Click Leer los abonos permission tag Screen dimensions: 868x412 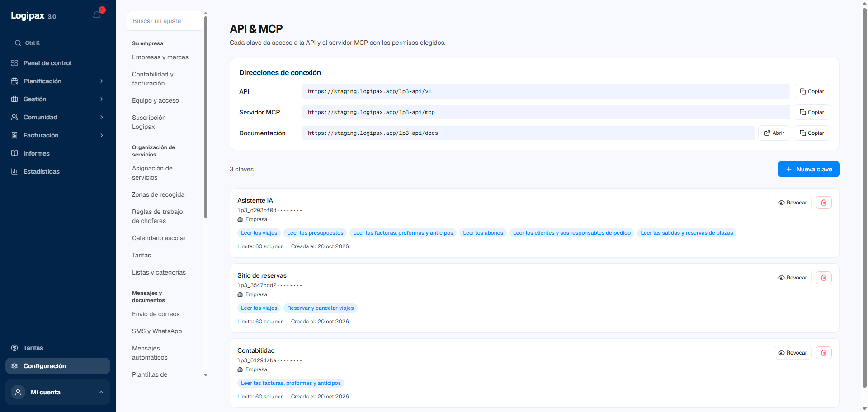tap(483, 233)
